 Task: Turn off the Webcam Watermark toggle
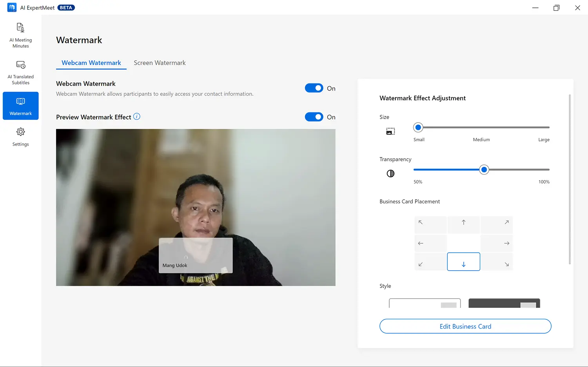tap(314, 88)
